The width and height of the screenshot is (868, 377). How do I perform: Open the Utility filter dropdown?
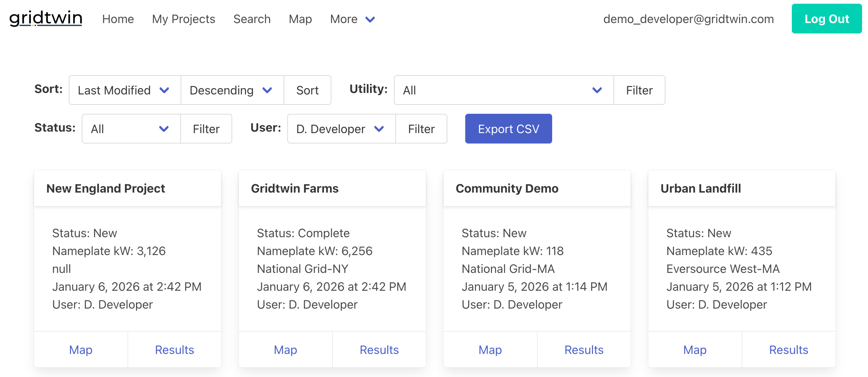point(503,90)
